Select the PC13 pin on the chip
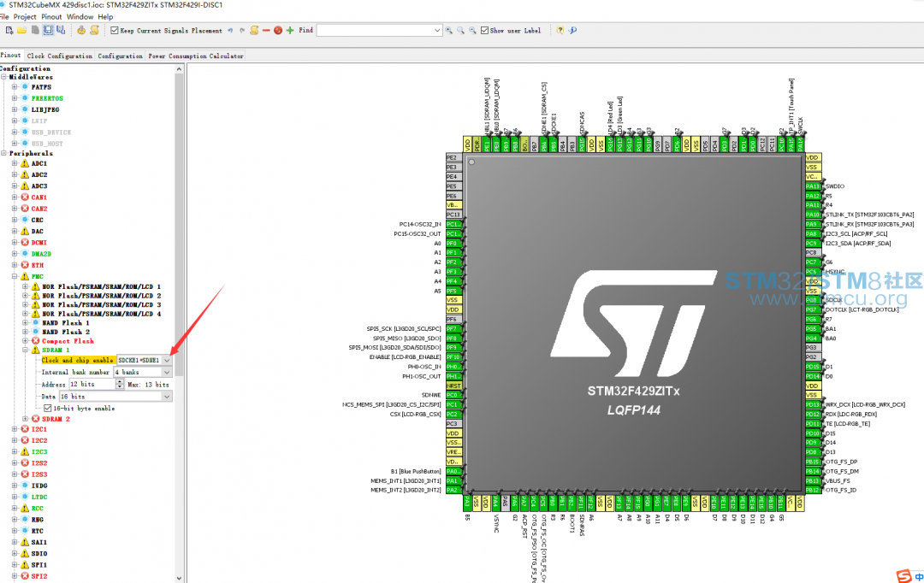Screen dimensions: 924x583 tap(453, 215)
